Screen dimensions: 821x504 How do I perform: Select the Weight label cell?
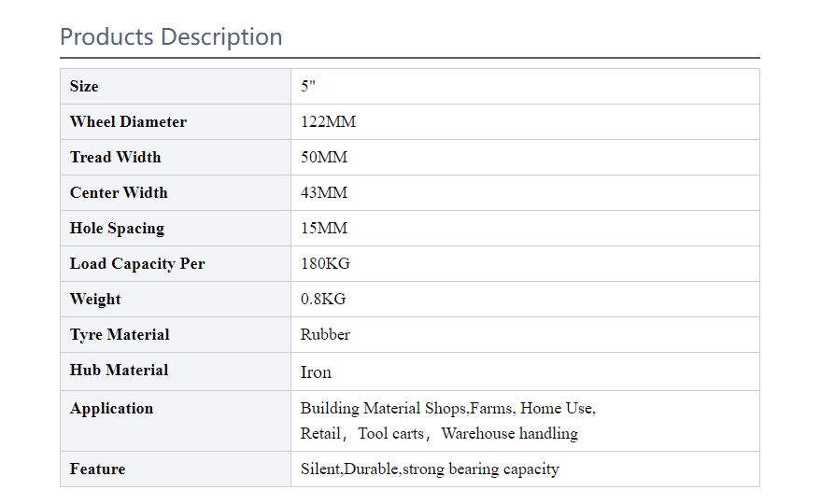tap(176, 300)
